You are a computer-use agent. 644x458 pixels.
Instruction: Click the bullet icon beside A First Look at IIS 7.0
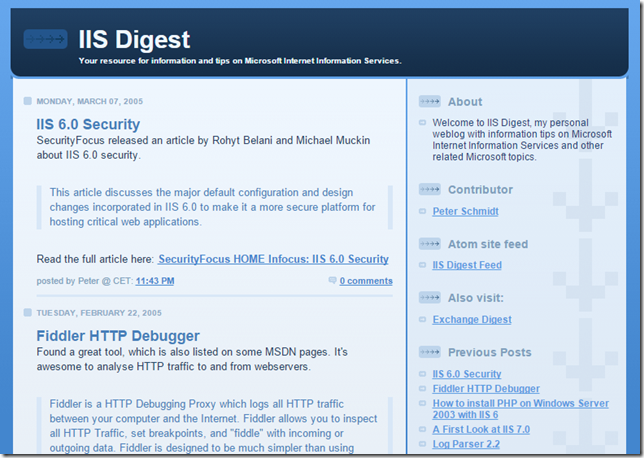pyautogui.click(x=422, y=429)
